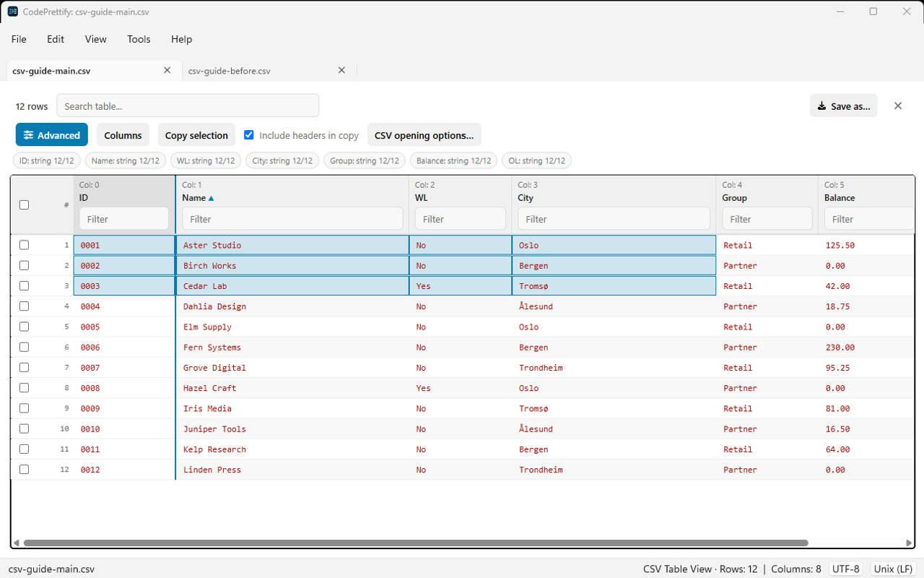924x578 pixels.
Task: Click the City column filter field
Action: point(614,218)
